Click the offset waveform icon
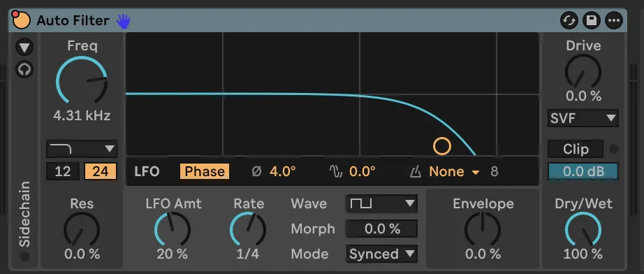The width and height of the screenshot is (644, 274). (x=336, y=172)
